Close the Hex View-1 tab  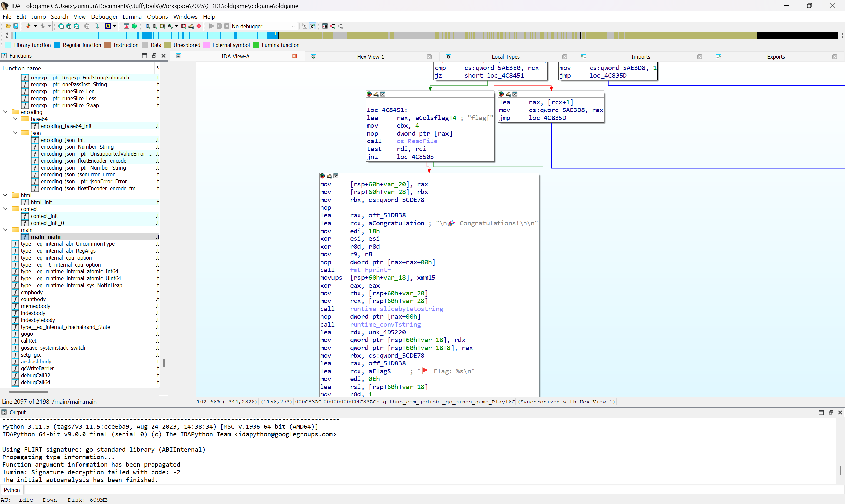point(429,57)
